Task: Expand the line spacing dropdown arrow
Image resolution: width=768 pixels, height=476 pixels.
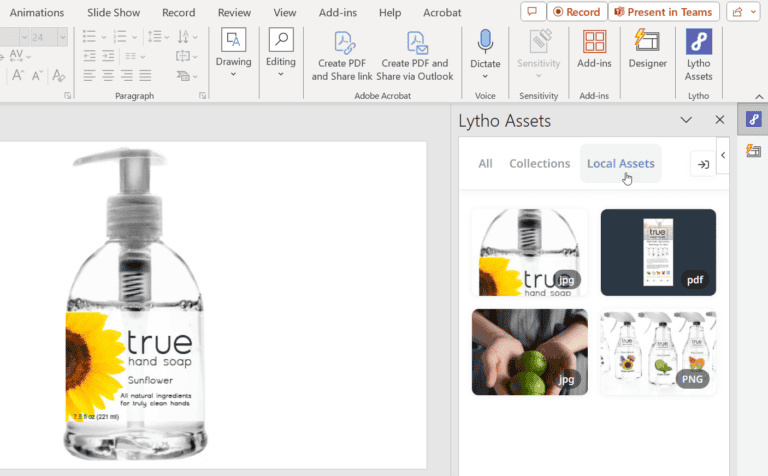Action: click(x=167, y=37)
